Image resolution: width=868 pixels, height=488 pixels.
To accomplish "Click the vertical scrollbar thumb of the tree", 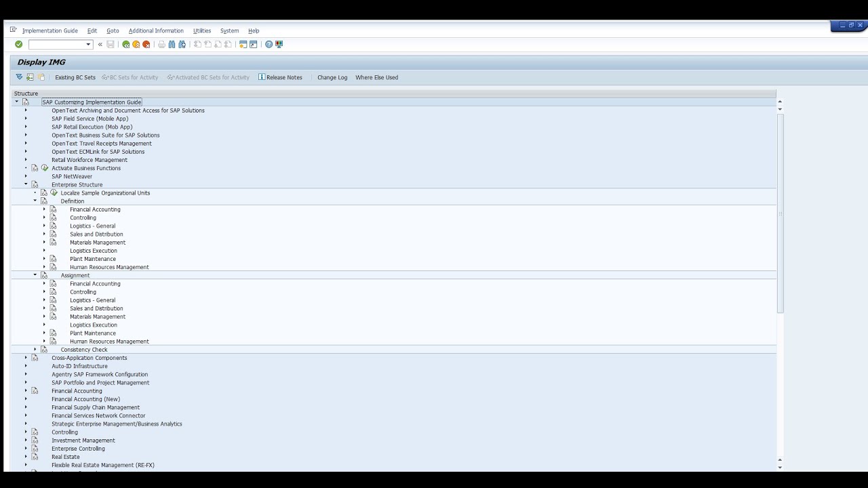I will tap(780, 213).
